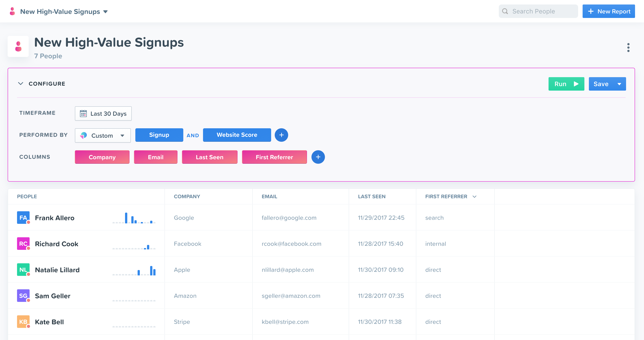Screen dimensions: 644x340
Task: Add another Performed By filter condition
Action: [x=281, y=135]
